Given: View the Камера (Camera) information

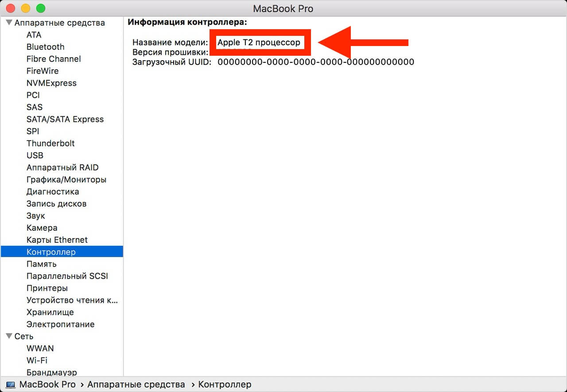Looking at the screenshot, I should pyautogui.click(x=42, y=227).
